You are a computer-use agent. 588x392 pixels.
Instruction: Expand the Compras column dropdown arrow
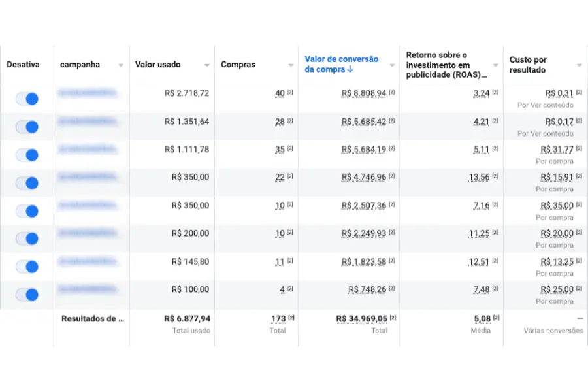[291, 65]
